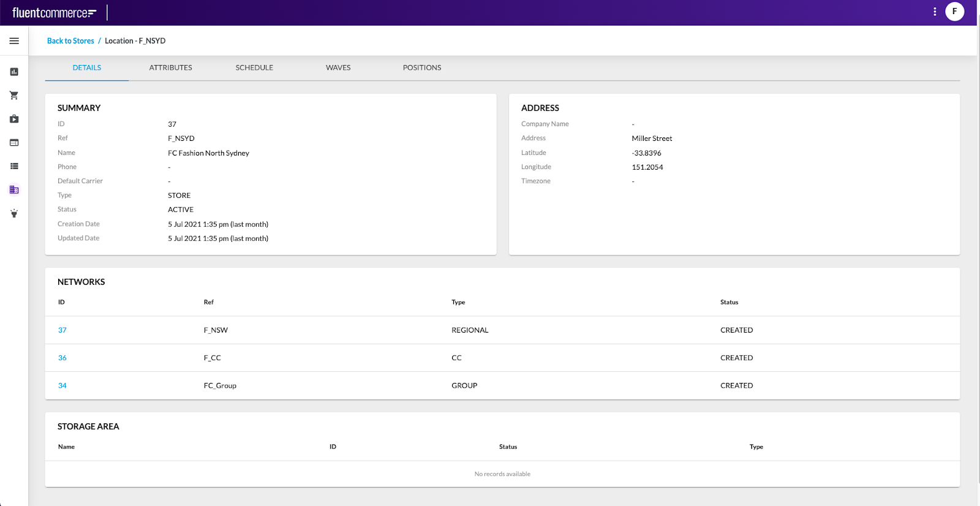Open network ID 37 link
The image size is (980, 506).
click(x=62, y=330)
